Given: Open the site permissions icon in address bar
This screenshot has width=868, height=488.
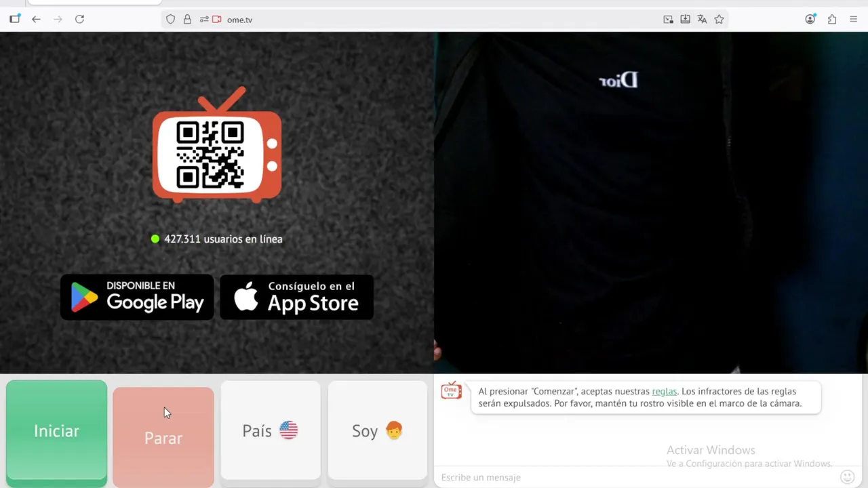Looking at the screenshot, I should (204, 20).
